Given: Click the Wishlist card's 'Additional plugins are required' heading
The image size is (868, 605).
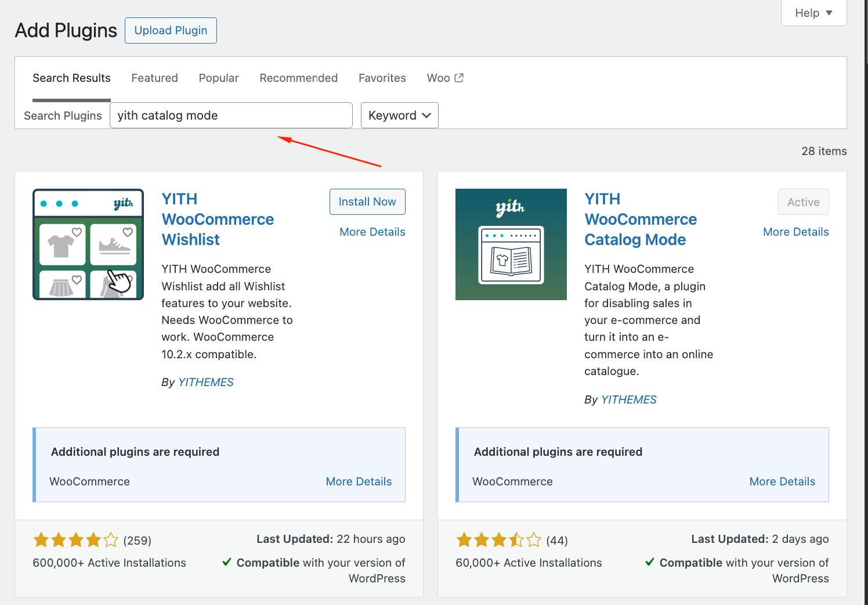Looking at the screenshot, I should pyautogui.click(x=135, y=452).
